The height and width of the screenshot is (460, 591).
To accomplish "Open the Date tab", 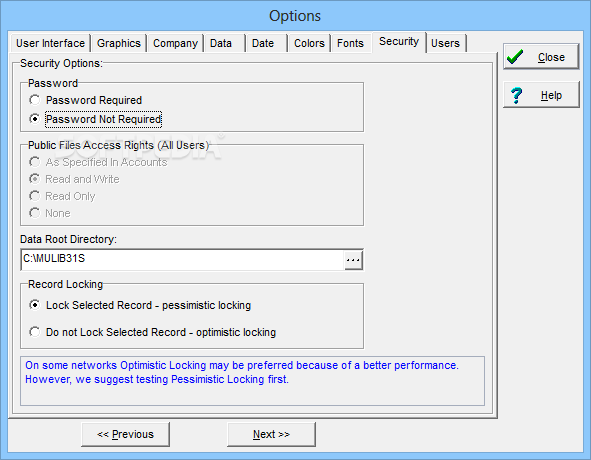I will click(x=266, y=43).
